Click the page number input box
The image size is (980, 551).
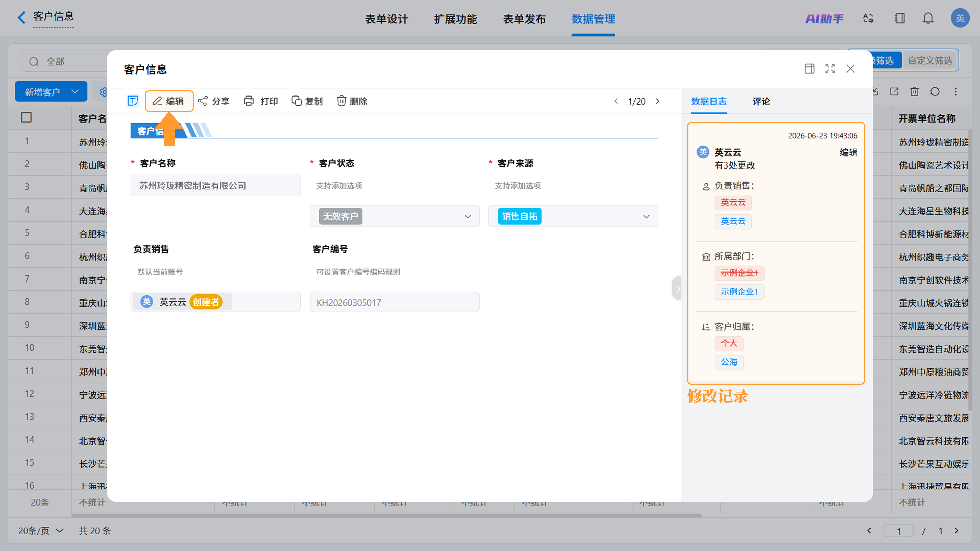898,531
